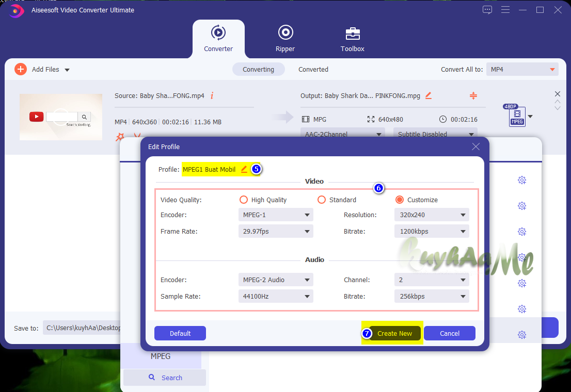
Task: Move the file item down in list
Action: [557, 108]
